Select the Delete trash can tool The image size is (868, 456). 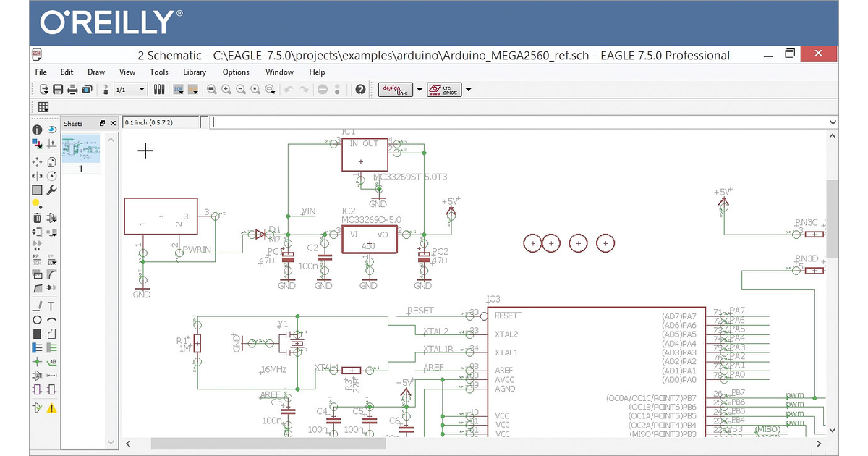[36, 218]
